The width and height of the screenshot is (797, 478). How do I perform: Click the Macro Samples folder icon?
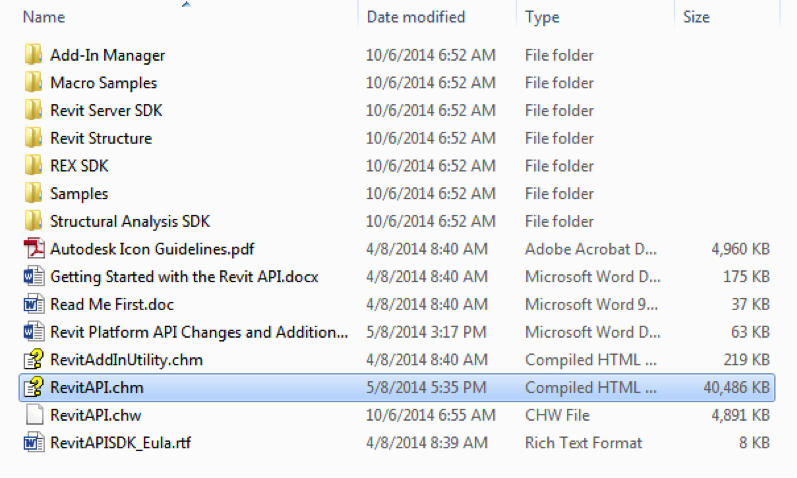click(x=34, y=82)
